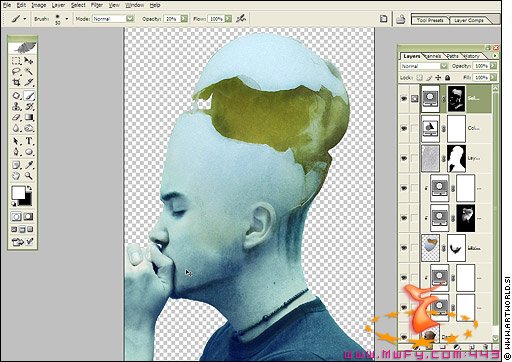The width and height of the screenshot is (512, 362).
Task: Switch to Standard editing mode
Action: click(x=16, y=217)
